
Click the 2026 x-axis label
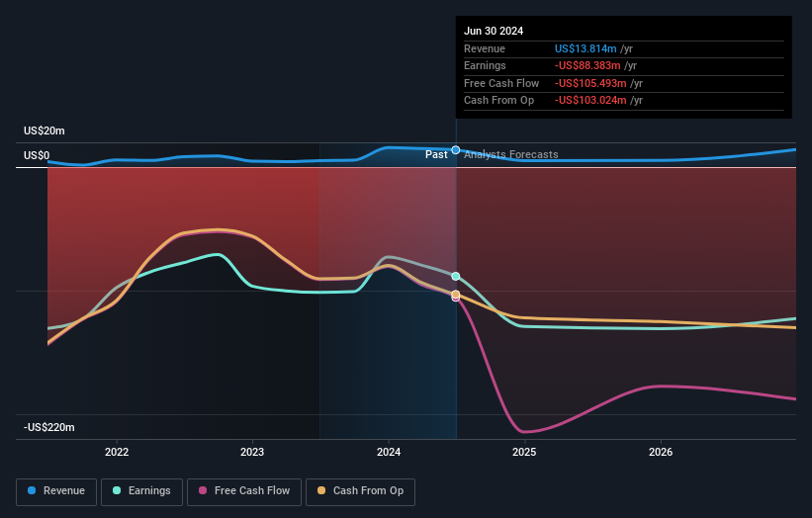(661, 452)
